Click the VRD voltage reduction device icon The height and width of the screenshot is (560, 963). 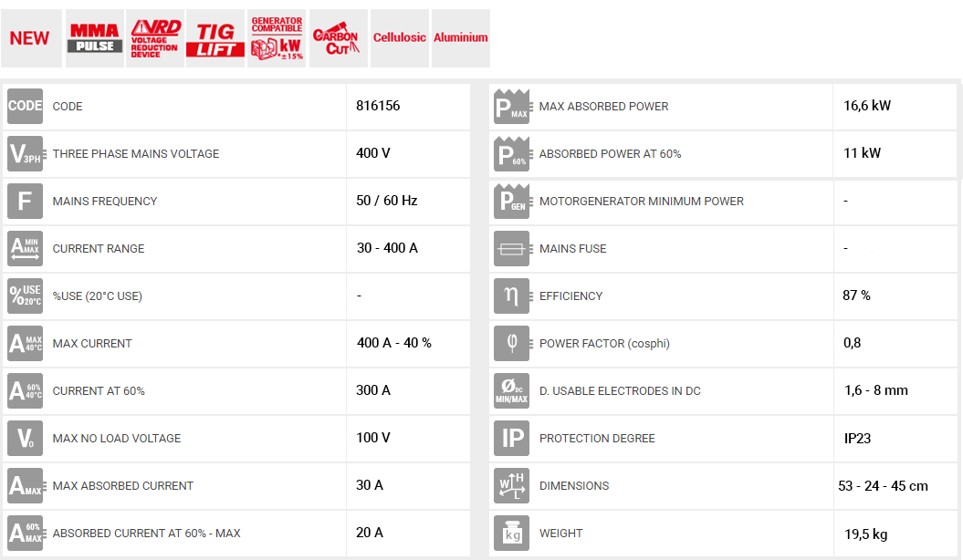coord(154,38)
